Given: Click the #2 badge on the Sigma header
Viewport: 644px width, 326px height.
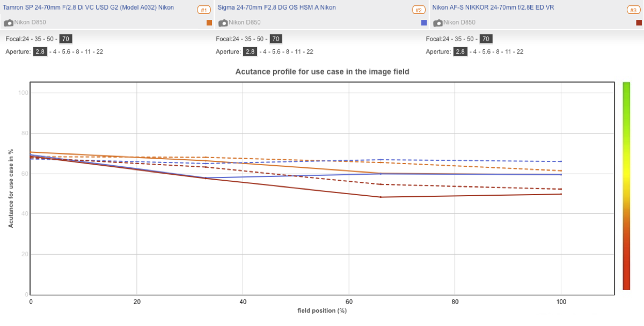Looking at the screenshot, I should (418, 10).
